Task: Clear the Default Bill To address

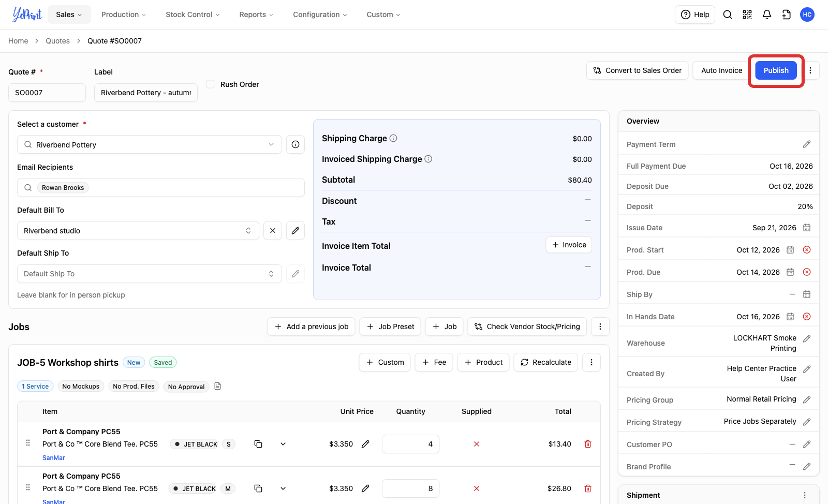Action: click(273, 231)
